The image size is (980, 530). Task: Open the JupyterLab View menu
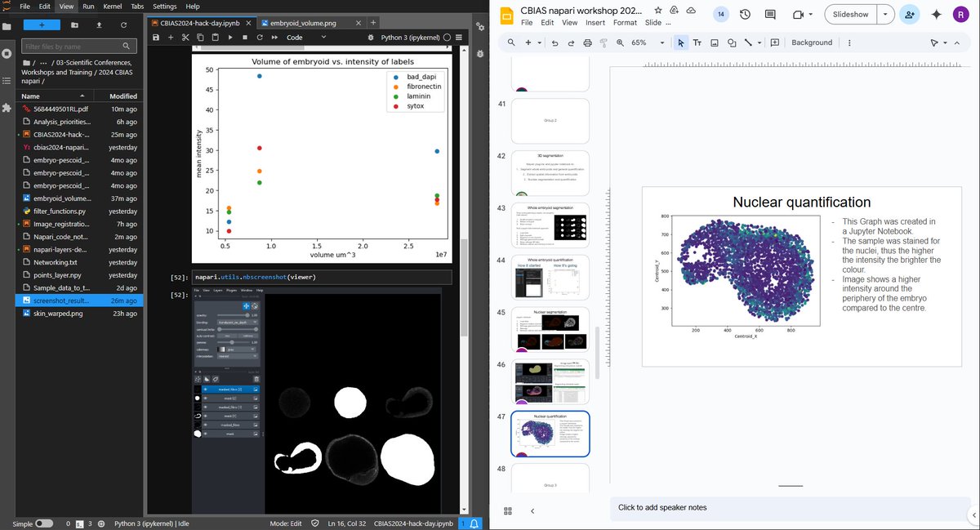coord(66,6)
